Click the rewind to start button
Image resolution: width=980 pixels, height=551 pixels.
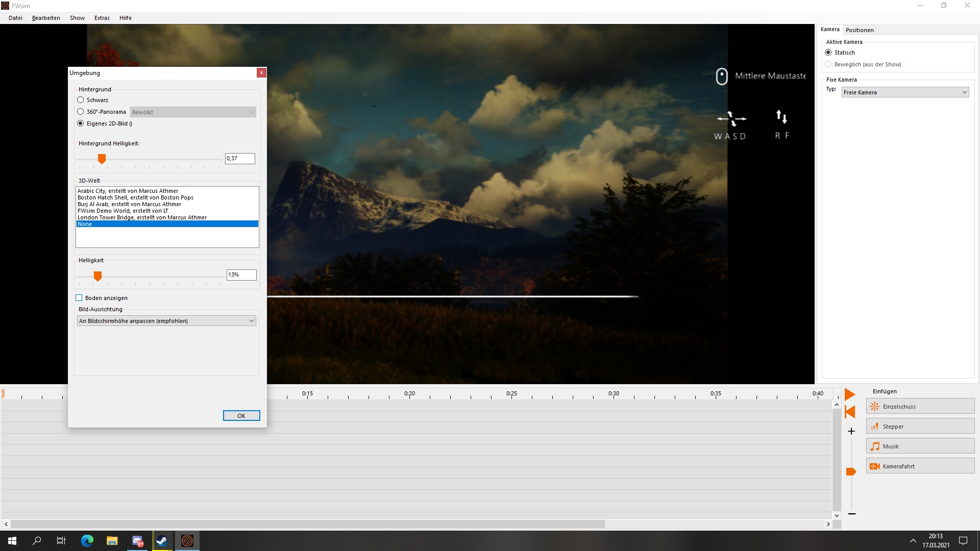(850, 412)
